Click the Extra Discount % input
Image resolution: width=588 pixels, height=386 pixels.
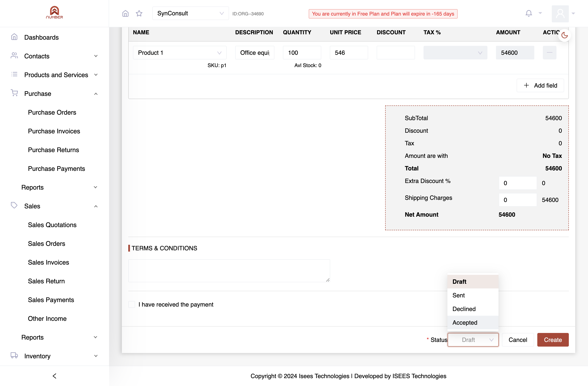pyautogui.click(x=517, y=183)
